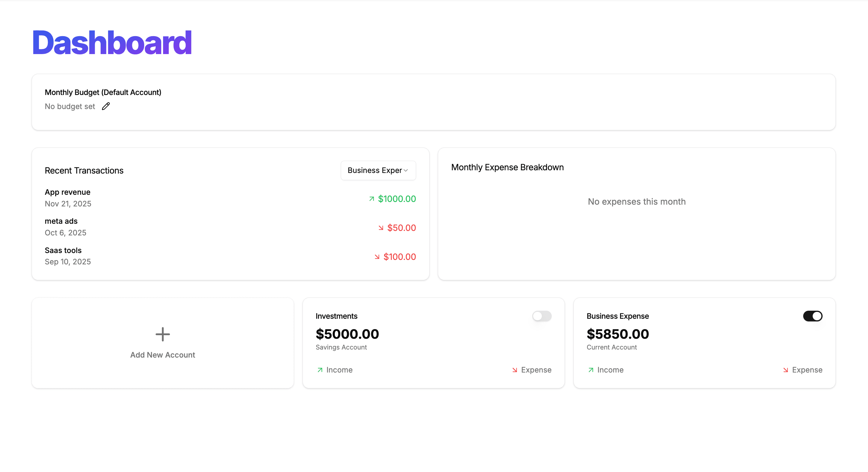
Task: Click the green arrow beside App revenue amount
Action: [x=371, y=199]
